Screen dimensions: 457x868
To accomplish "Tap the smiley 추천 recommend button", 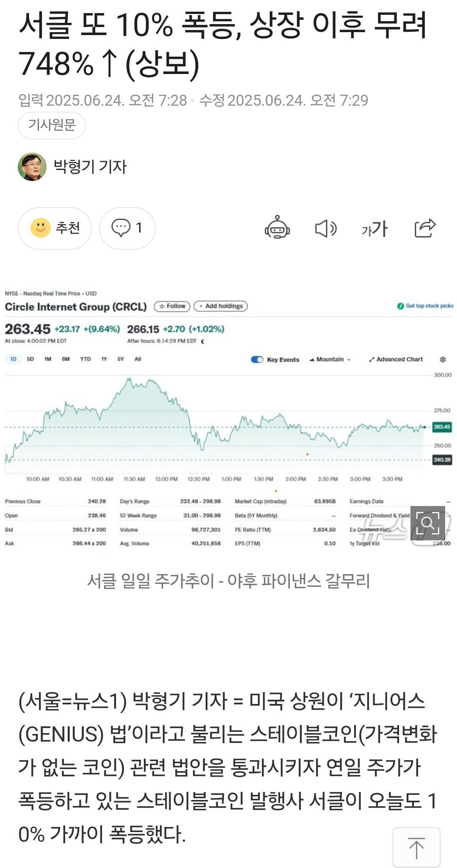I will 55,228.
